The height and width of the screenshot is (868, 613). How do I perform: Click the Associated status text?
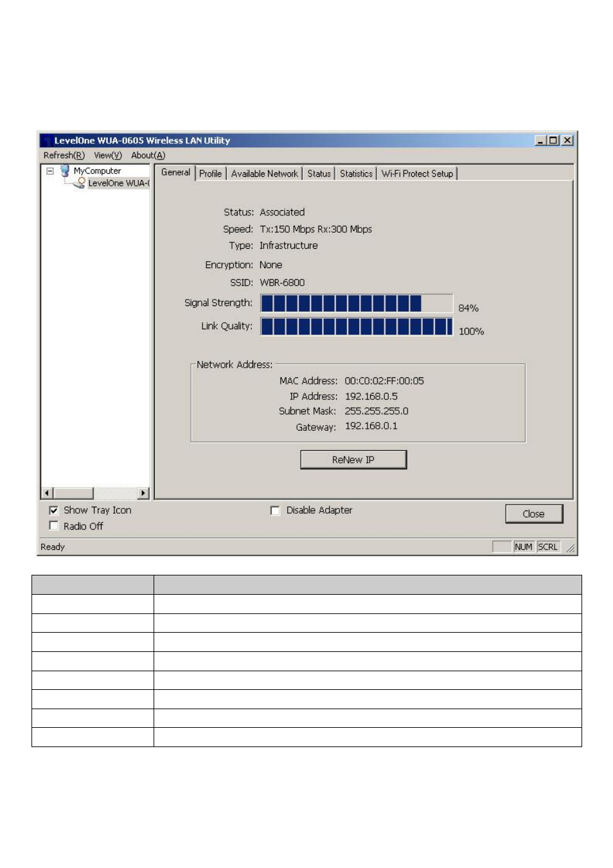pos(282,212)
